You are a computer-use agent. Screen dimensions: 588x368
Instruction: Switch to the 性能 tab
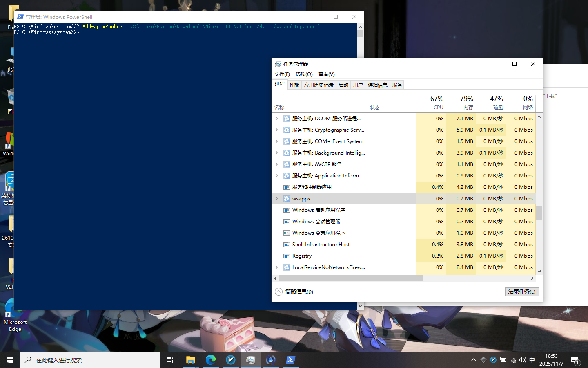294,85
